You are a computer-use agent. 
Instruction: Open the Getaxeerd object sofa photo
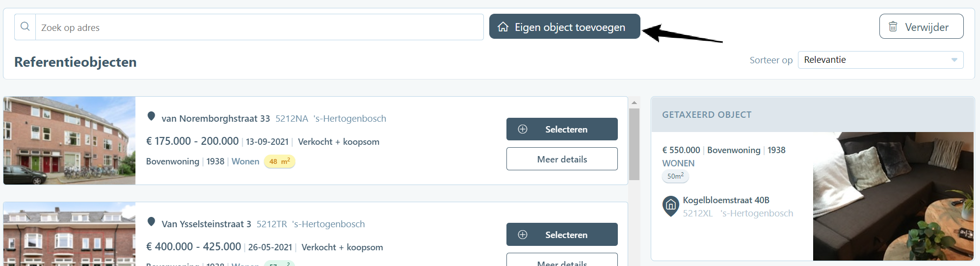point(893,196)
